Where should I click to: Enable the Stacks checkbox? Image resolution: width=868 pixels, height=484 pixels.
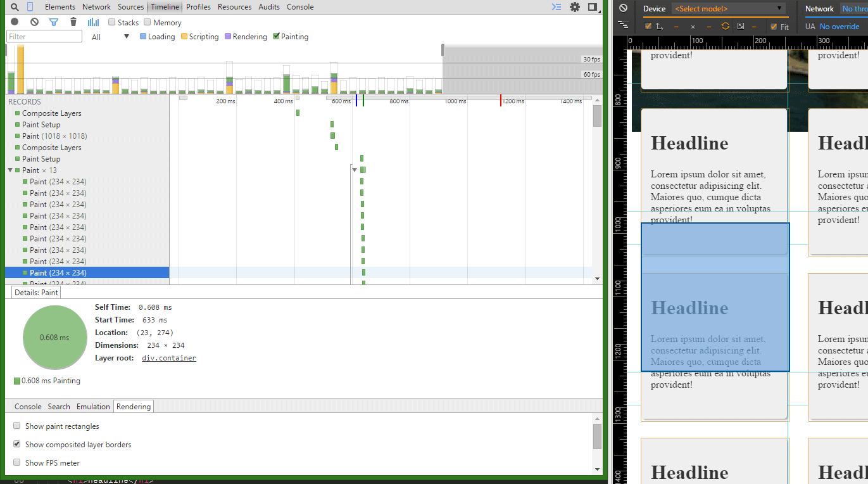pos(112,22)
